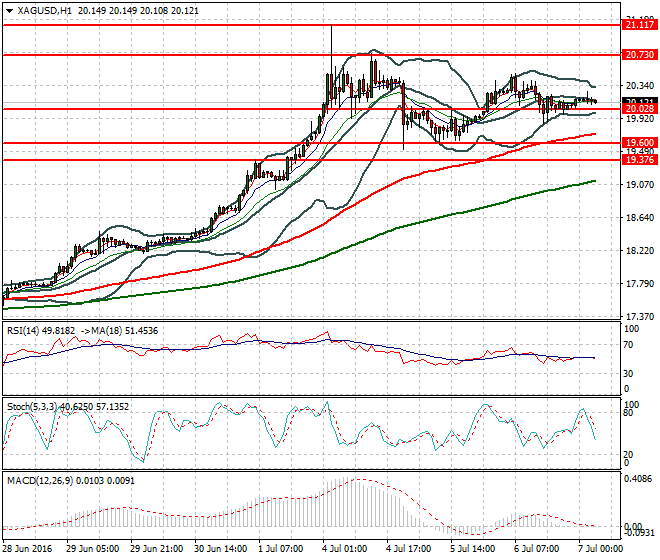This screenshot has height=560, width=660.
Task: Select the 20.028 red price level label
Action: [x=640, y=109]
